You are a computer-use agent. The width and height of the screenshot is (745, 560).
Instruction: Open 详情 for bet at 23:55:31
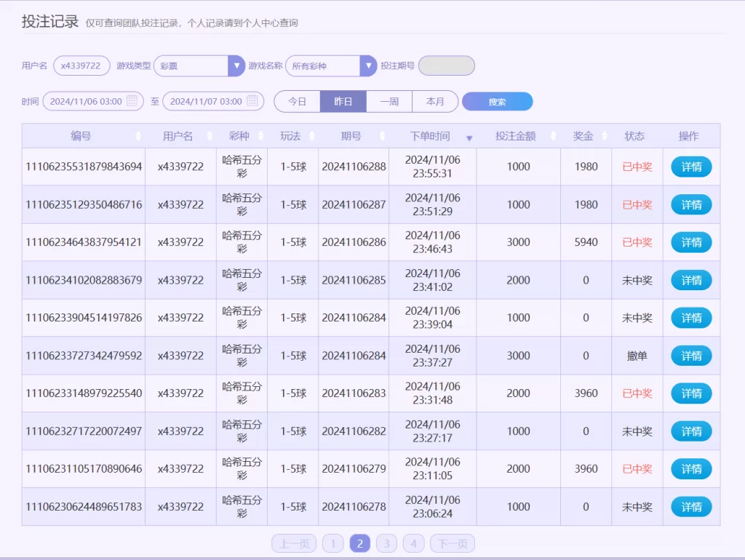pos(691,167)
